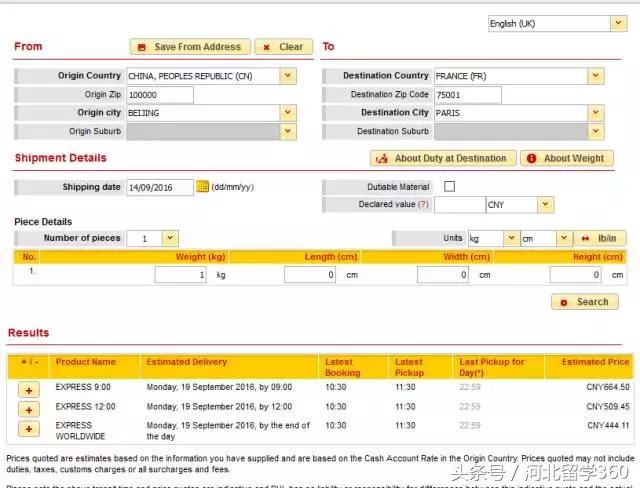Open the English (UK) language dropdown
The height and width of the screenshot is (488, 640).
tap(556, 23)
